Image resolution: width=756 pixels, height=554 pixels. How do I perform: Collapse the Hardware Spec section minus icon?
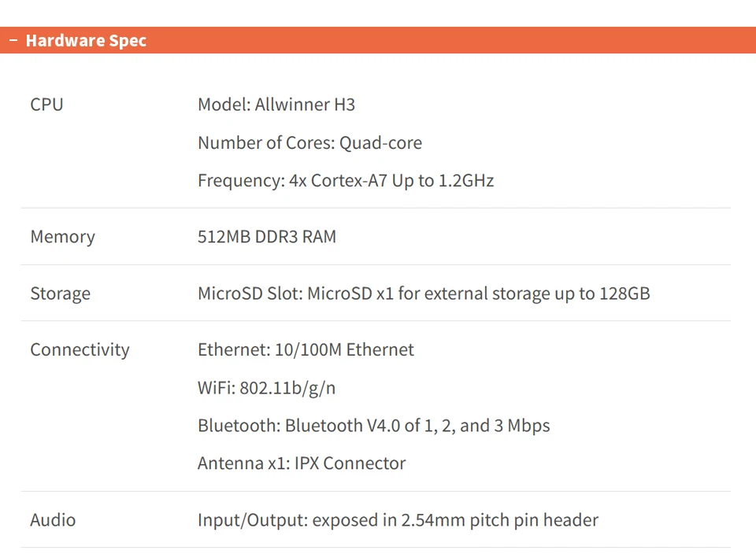[13, 41]
